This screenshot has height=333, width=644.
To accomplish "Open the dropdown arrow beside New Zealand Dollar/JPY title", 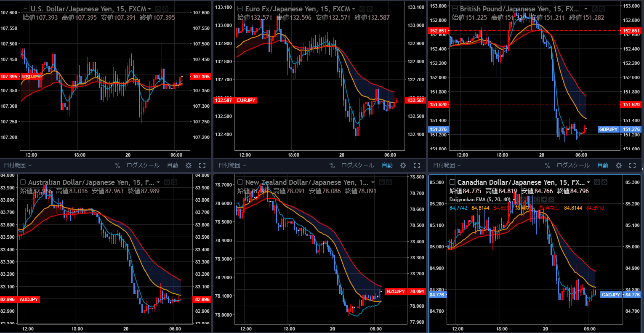I will point(373,182).
